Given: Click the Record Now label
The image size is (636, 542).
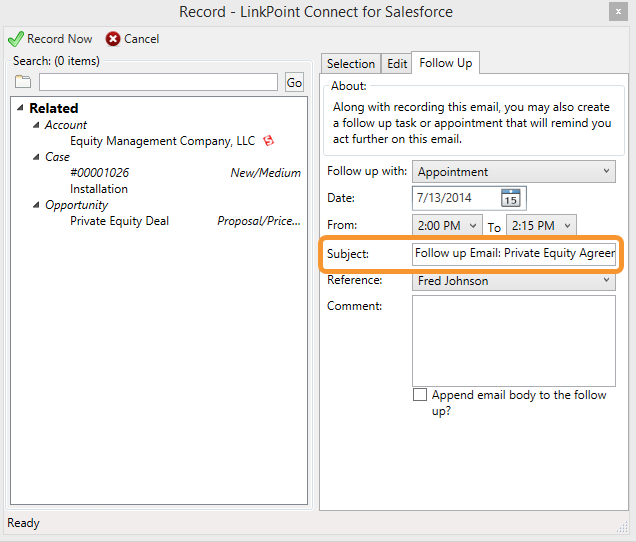Looking at the screenshot, I should [x=60, y=39].
